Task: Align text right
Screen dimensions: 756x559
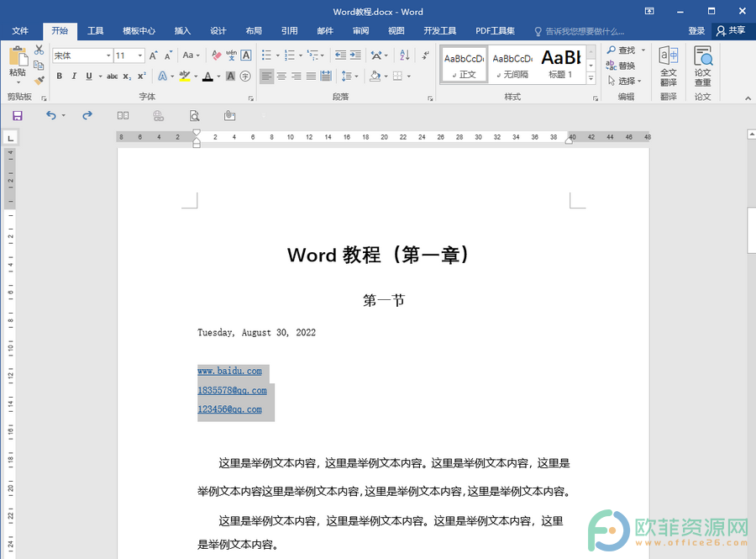Action: (297, 76)
